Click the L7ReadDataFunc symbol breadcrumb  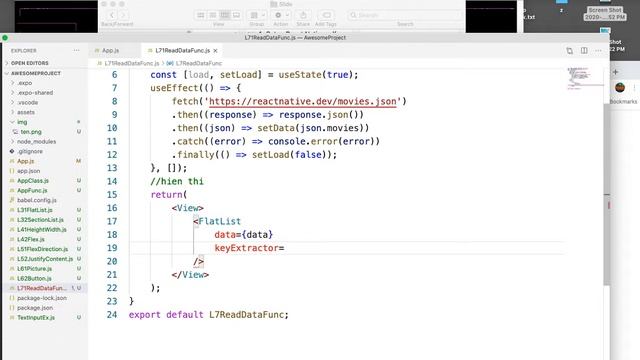198,63
